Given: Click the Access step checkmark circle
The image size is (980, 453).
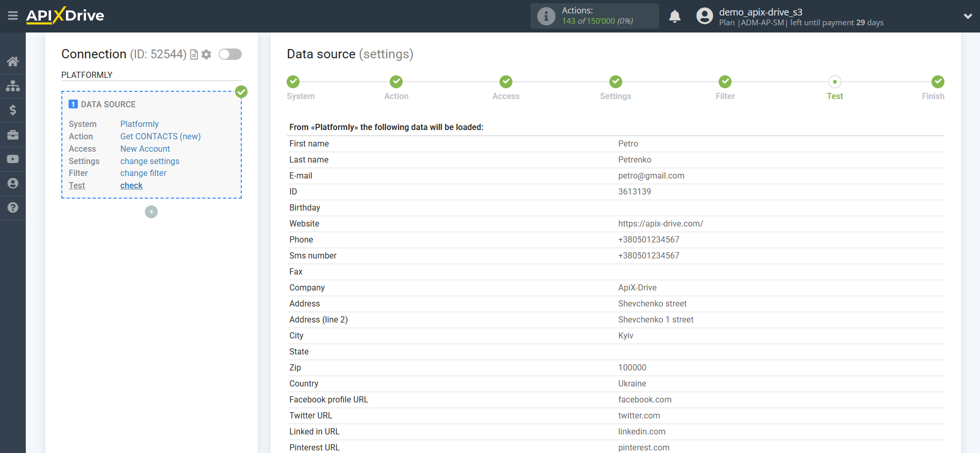Looking at the screenshot, I should click(506, 82).
